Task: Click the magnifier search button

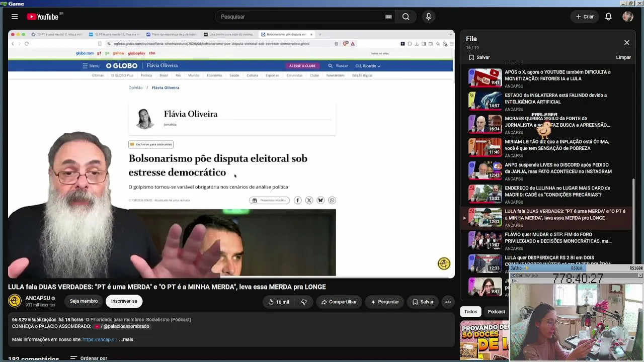Action: click(406, 17)
